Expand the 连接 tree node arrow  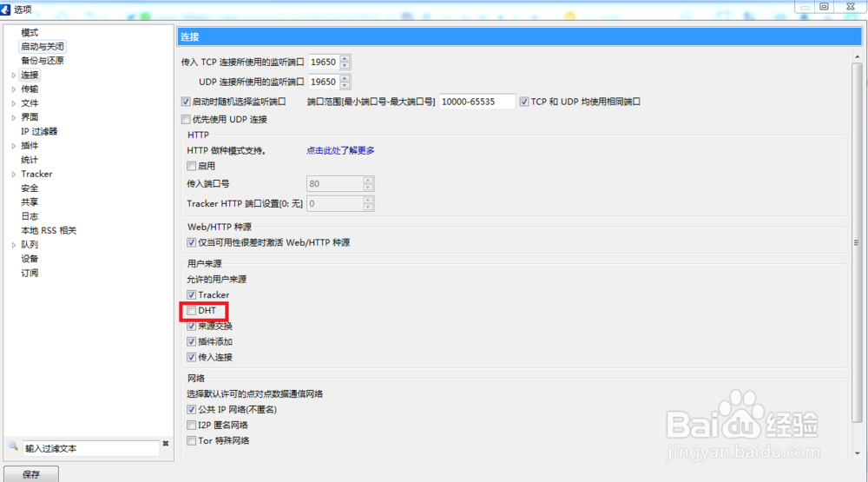(x=14, y=76)
